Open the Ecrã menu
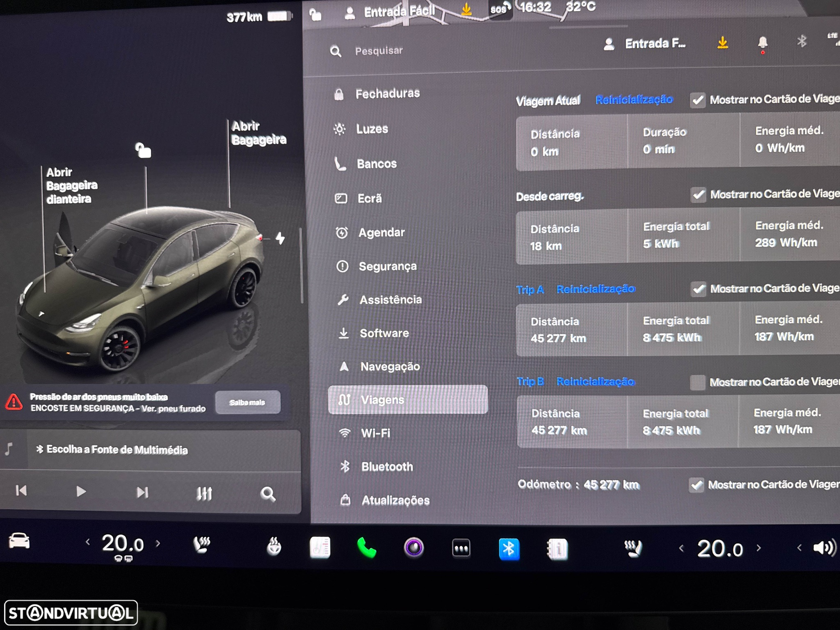 370,199
